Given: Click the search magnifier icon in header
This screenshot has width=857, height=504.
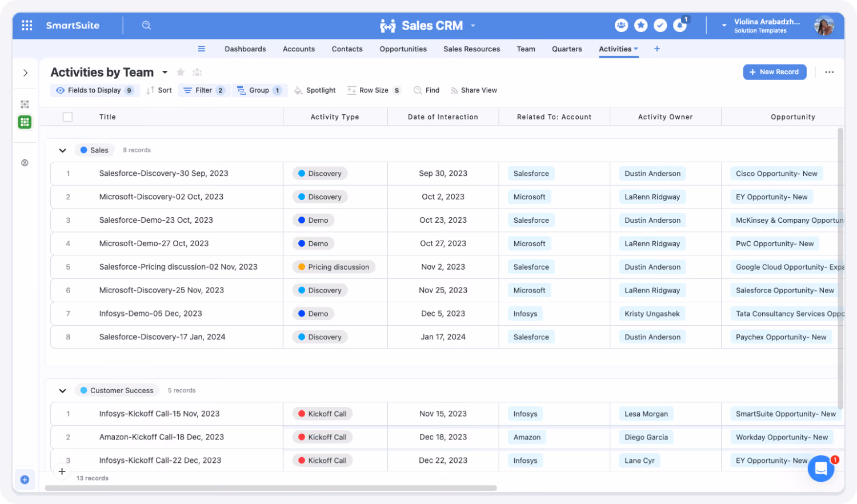Looking at the screenshot, I should tap(146, 25).
